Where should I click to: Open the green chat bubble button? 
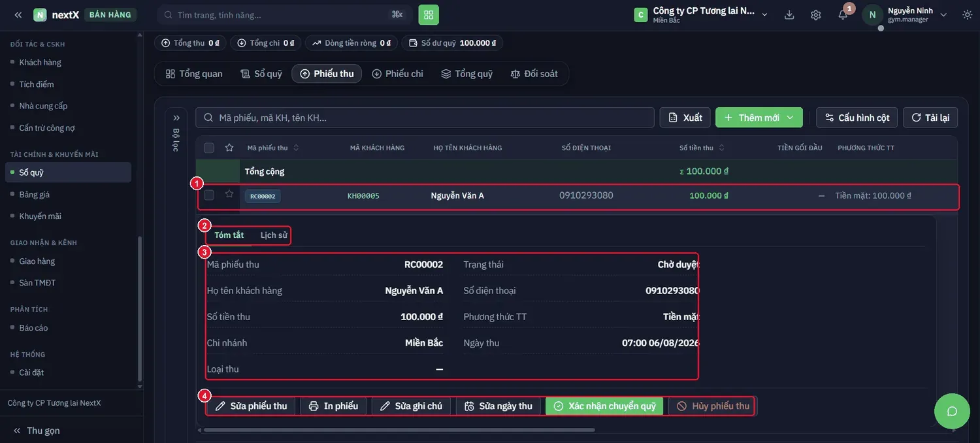pyautogui.click(x=952, y=411)
